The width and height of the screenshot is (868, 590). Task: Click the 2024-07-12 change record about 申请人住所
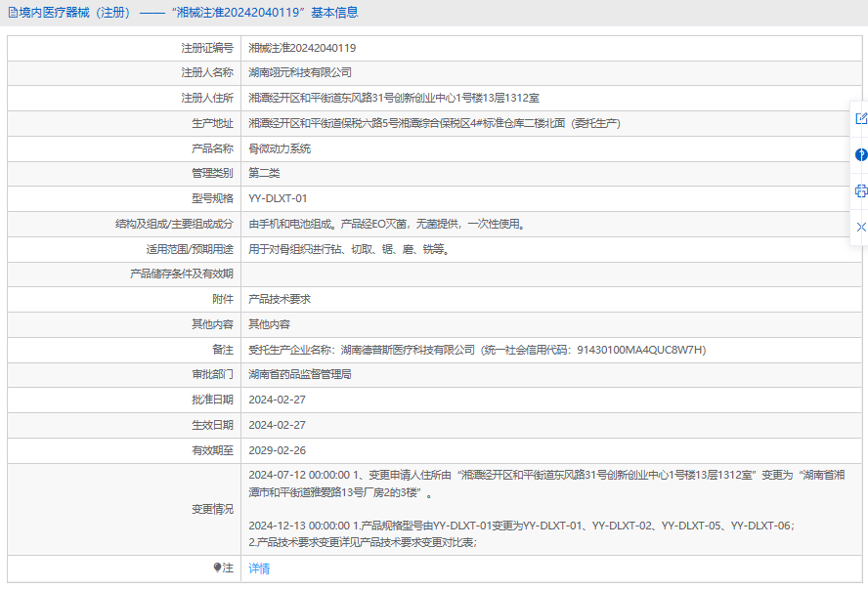(x=547, y=484)
